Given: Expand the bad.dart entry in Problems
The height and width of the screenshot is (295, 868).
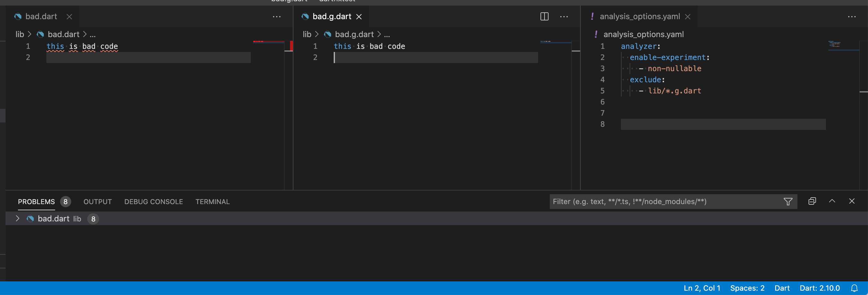Looking at the screenshot, I should click(x=17, y=219).
